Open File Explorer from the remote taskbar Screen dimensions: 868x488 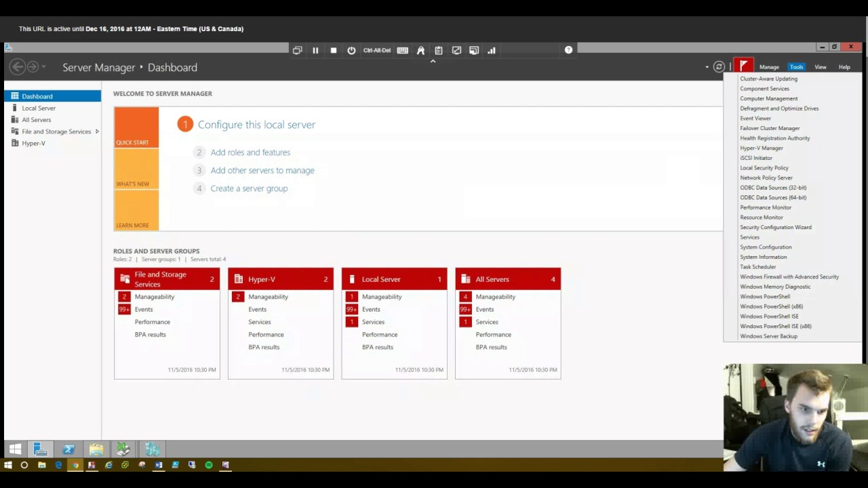pos(96,449)
